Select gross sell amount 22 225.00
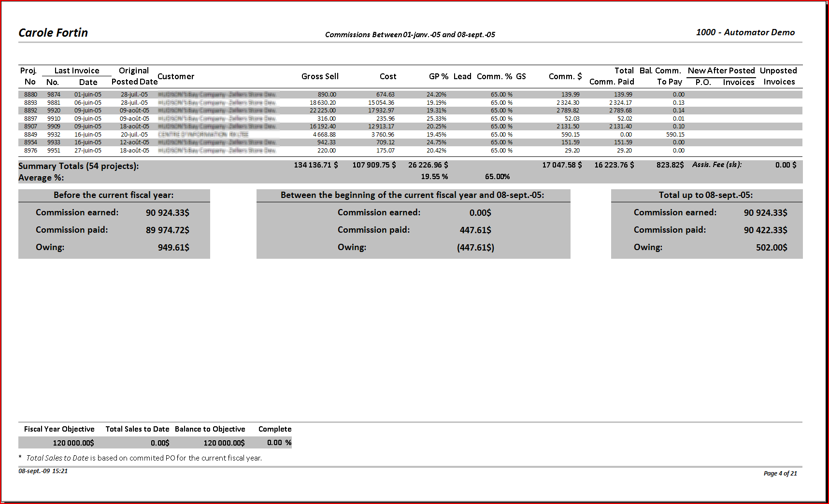This screenshot has height=504, width=829. click(322, 111)
